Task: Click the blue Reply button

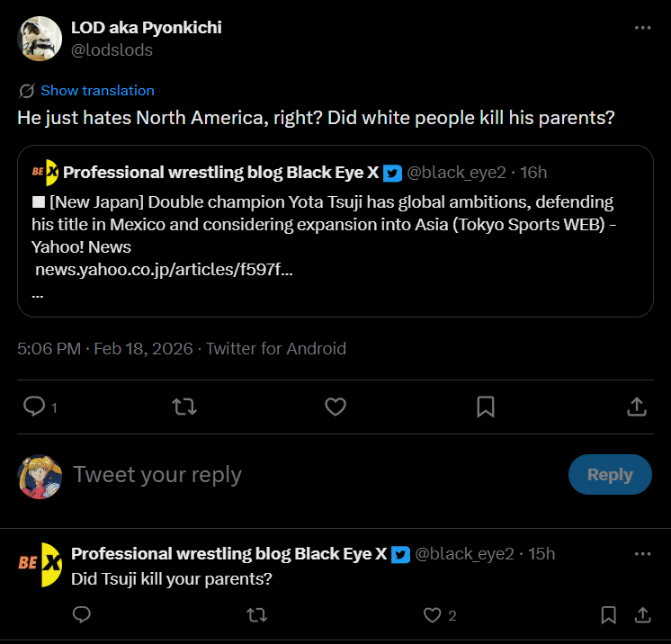Action: pos(610,474)
